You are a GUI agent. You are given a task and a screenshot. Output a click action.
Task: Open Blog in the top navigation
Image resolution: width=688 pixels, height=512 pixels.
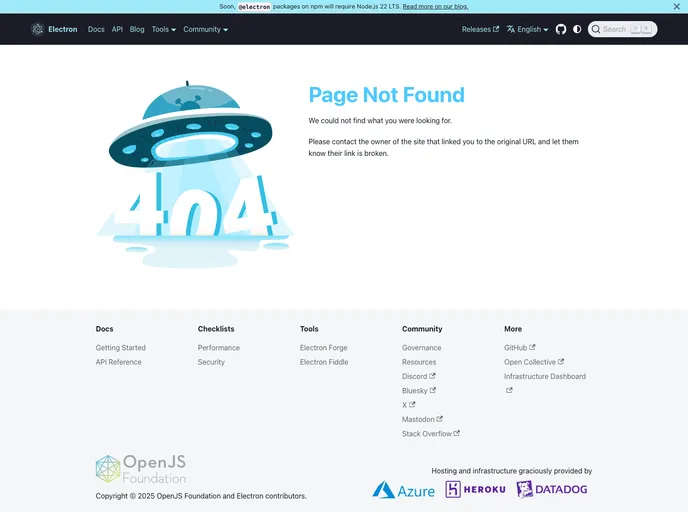coord(137,29)
